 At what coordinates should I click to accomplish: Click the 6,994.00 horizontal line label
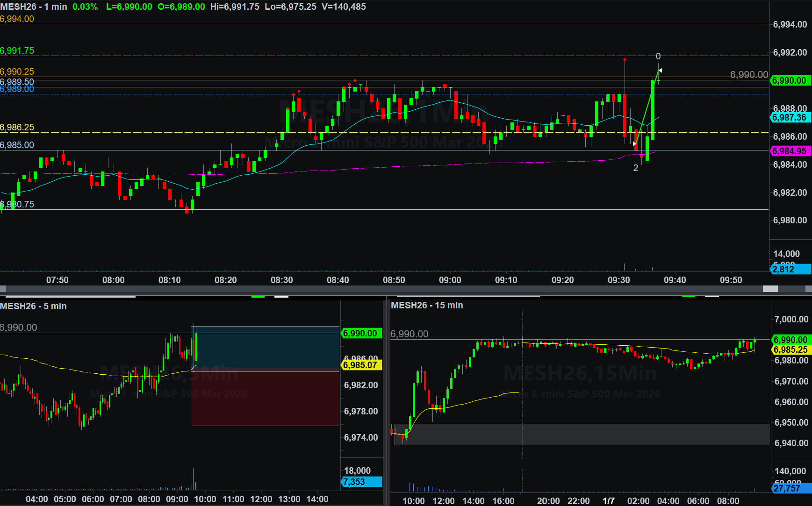coord(17,19)
